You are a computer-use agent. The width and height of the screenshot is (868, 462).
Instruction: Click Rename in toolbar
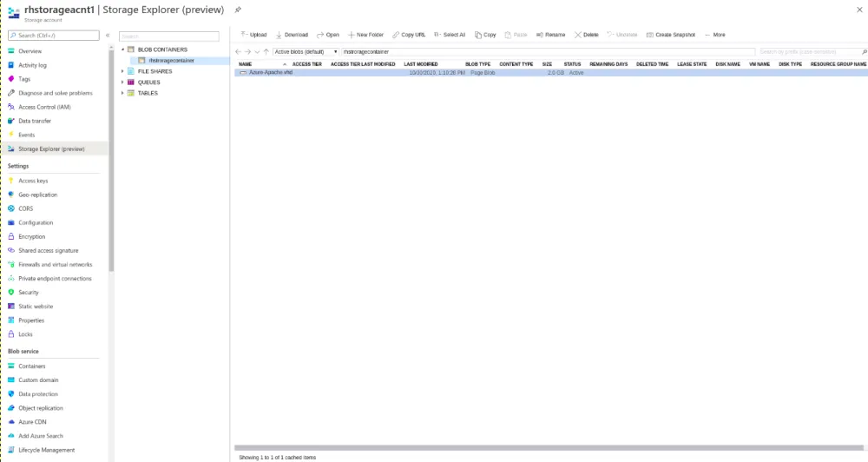pyautogui.click(x=550, y=35)
